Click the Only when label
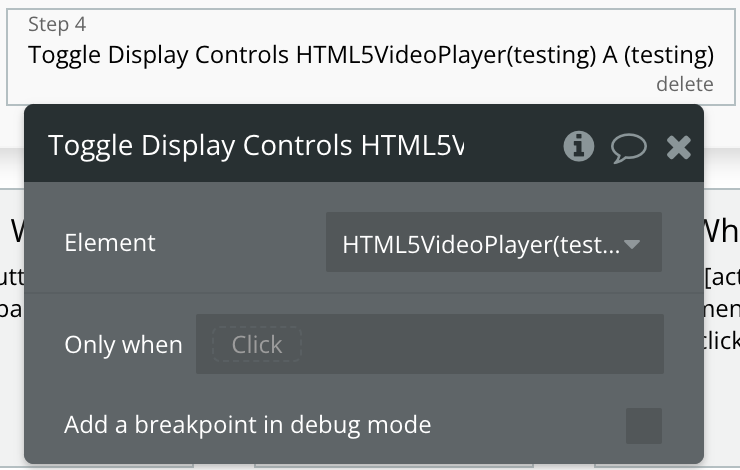Image resolution: width=740 pixels, height=470 pixels. 124,344
